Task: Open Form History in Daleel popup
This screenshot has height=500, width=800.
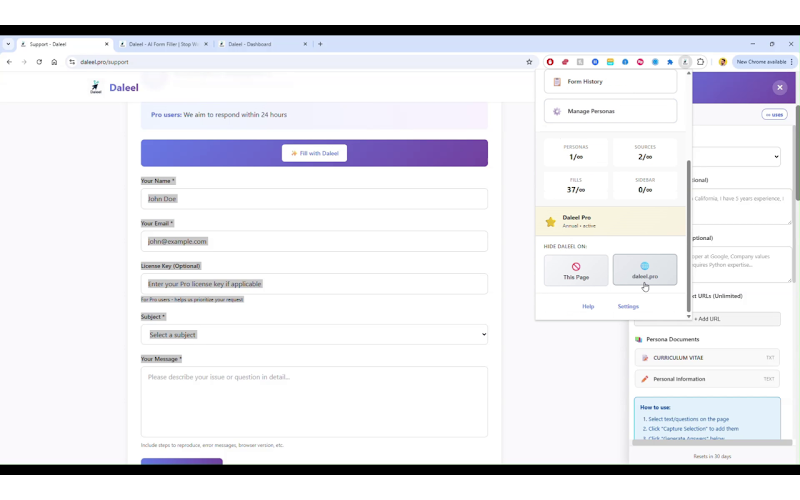Action: click(610, 82)
